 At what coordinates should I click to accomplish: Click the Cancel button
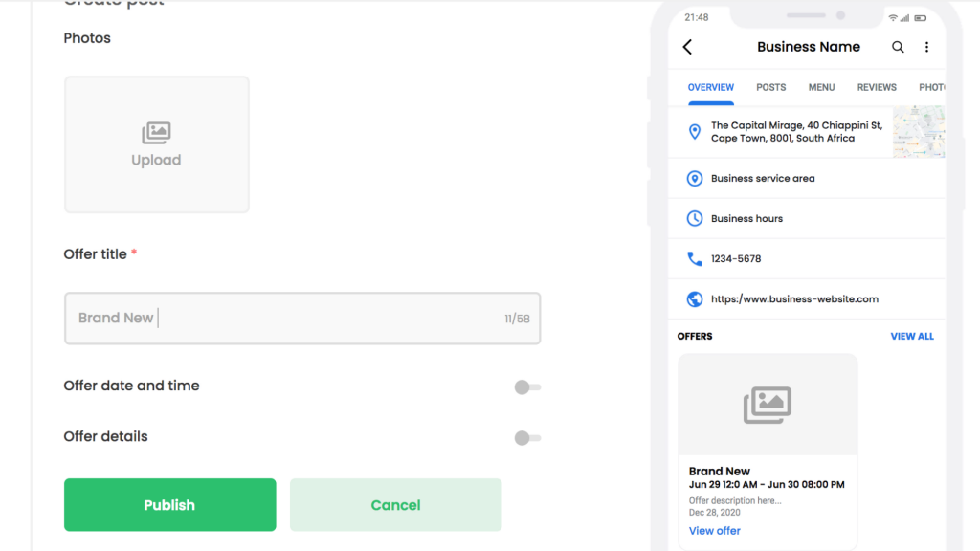(395, 505)
